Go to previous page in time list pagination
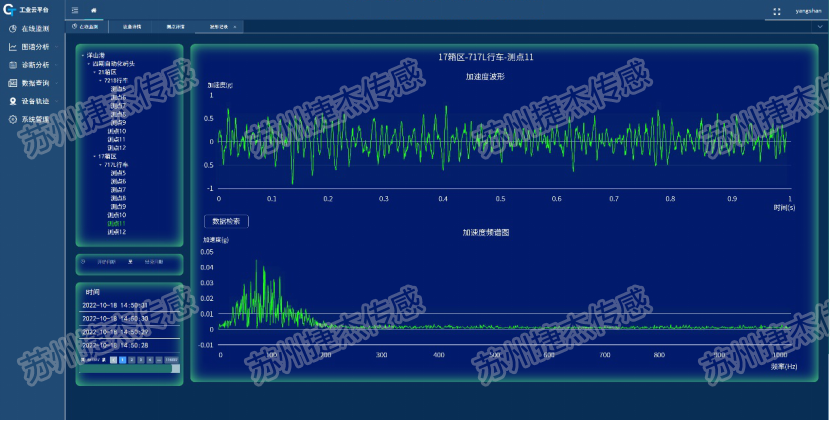Image resolution: width=830 pixels, height=424 pixels. point(113,360)
